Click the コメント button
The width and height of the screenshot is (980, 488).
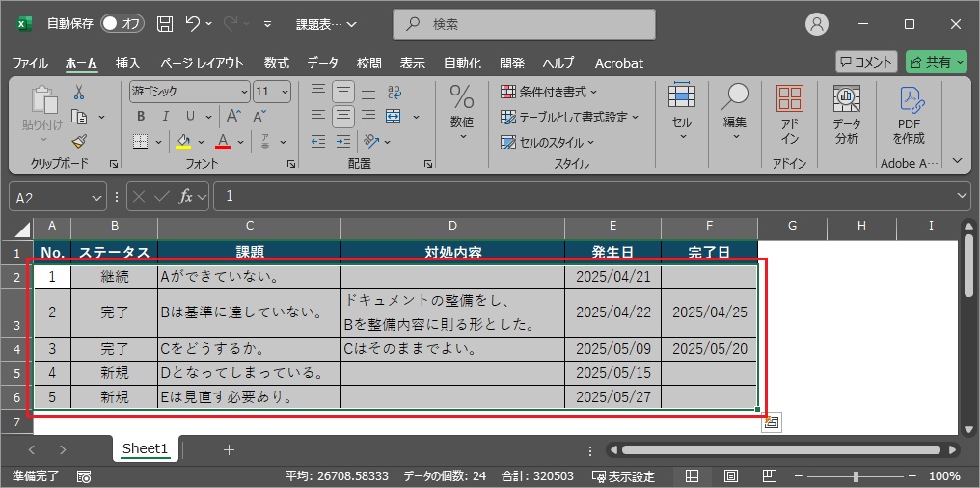866,63
